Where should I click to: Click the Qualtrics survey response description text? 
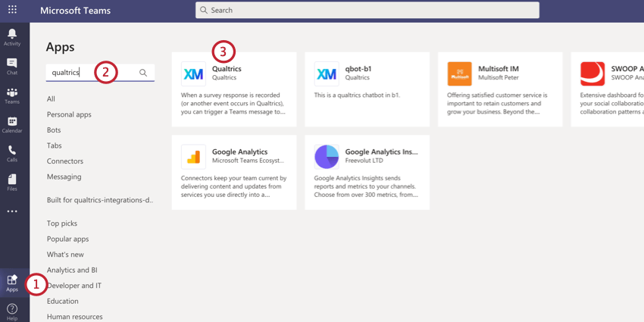coord(233,104)
